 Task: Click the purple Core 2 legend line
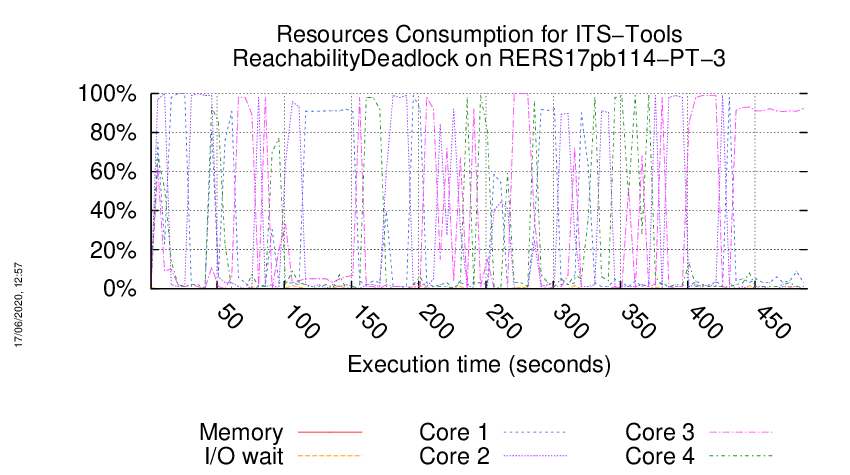click(x=535, y=456)
